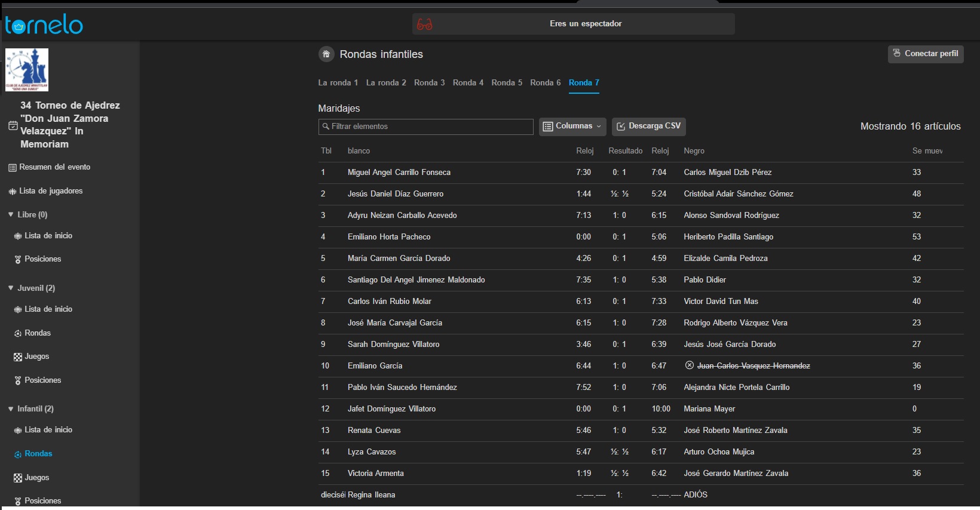This screenshot has width=980, height=510.
Task: Focus the Filtrar elementos search field
Action: [x=425, y=127]
